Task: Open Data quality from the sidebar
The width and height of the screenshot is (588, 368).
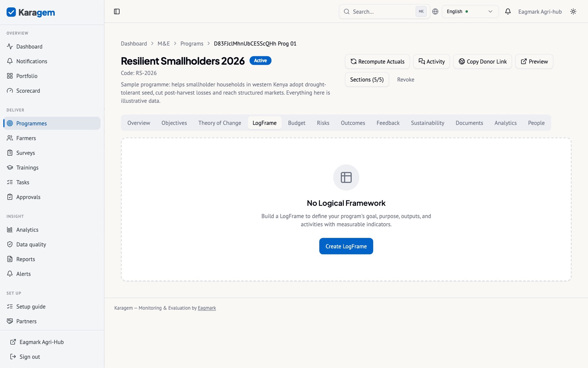Action: (52, 244)
